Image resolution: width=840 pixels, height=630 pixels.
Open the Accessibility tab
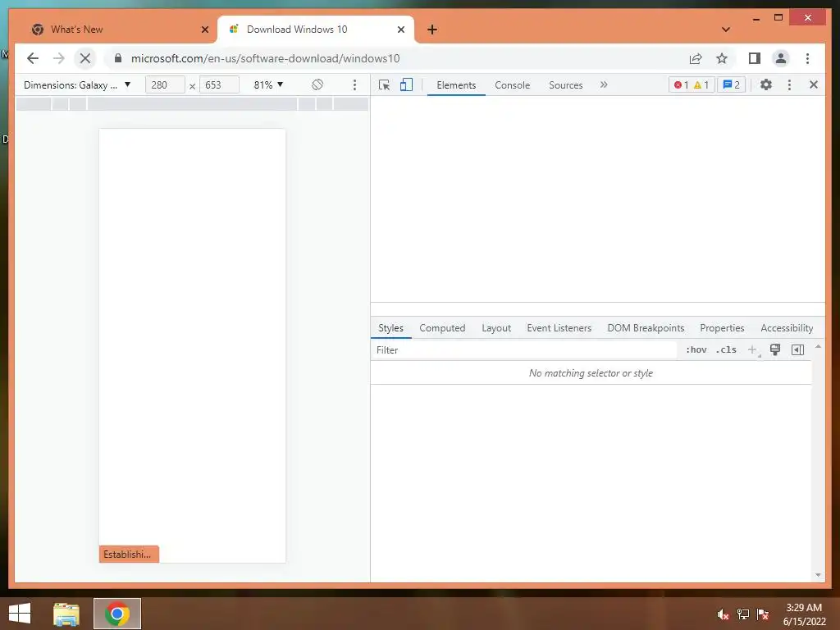(x=787, y=328)
